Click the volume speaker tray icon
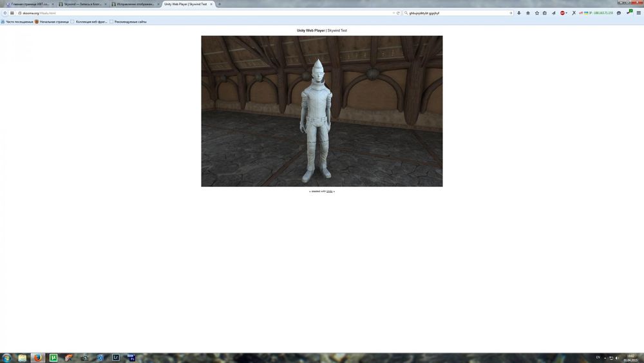The width and height of the screenshot is (644, 363). (x=617, y=358)
